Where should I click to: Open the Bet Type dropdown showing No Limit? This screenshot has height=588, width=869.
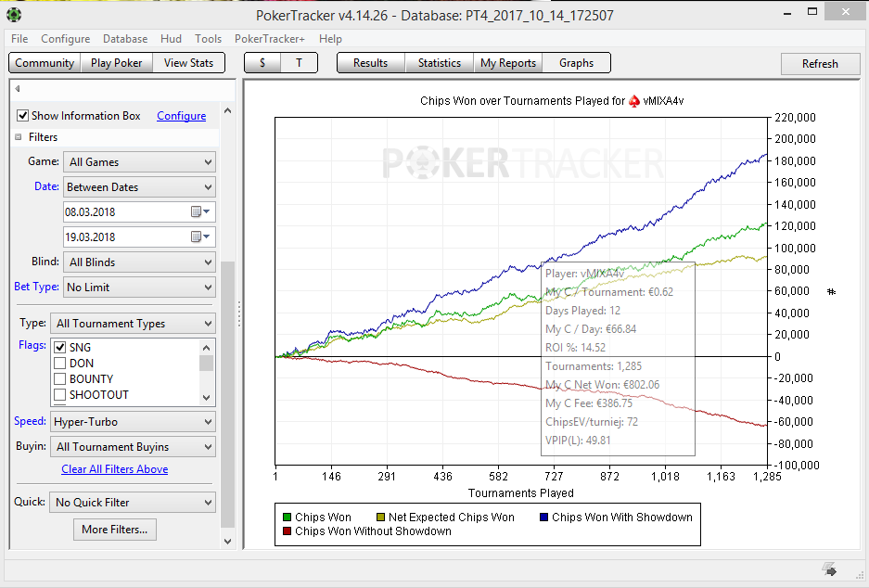140,288
